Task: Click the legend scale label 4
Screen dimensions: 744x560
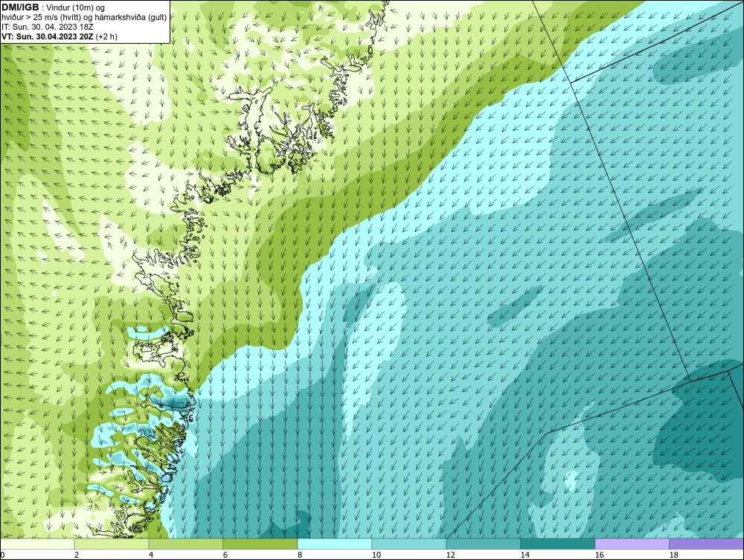Action: click(x=151, y=555)
